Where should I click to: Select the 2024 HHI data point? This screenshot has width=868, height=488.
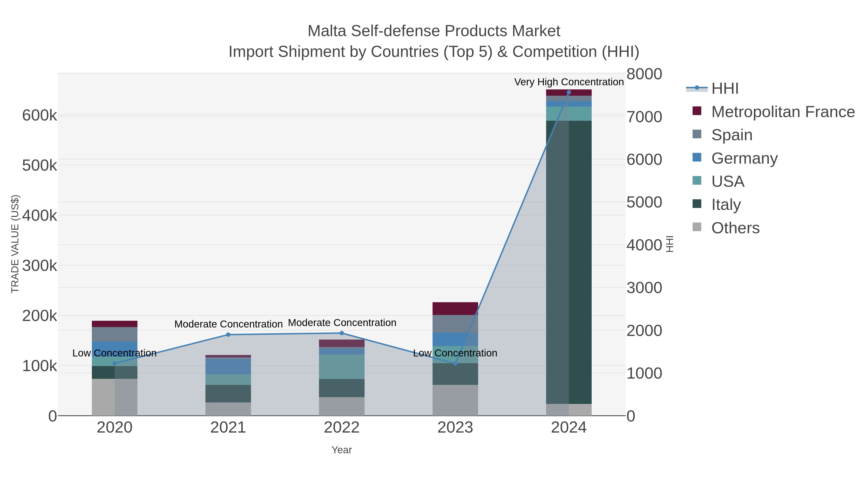pos(569,92)
